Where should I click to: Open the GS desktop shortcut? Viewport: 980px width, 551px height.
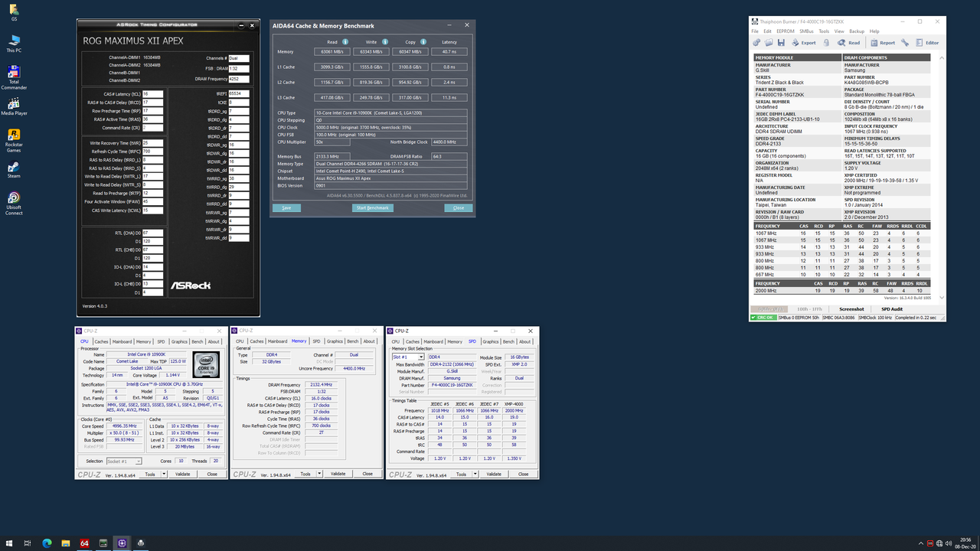coord(14,13)
